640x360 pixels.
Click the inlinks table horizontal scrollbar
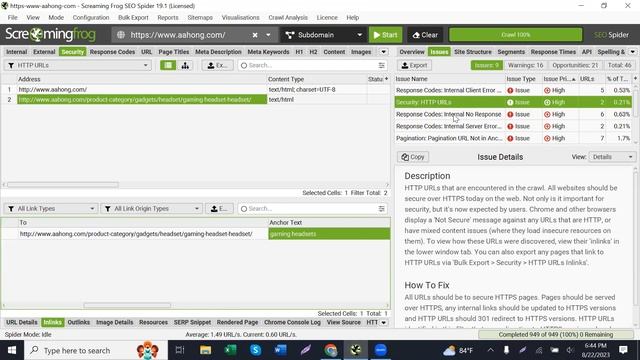[x=127, y=305]
